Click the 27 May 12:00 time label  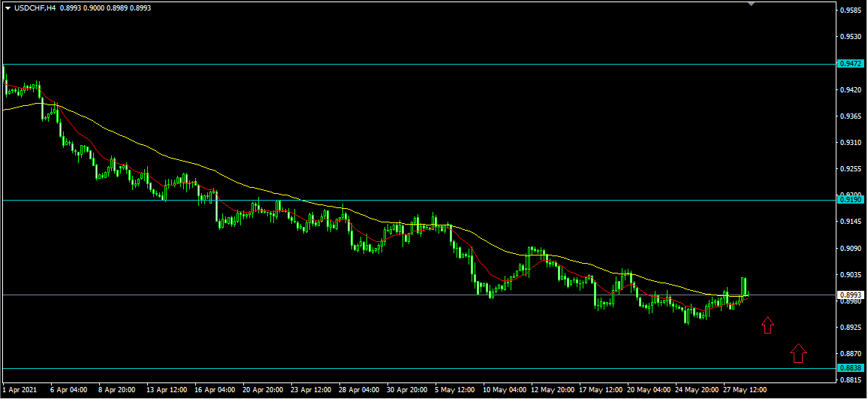pyautogui.click(x=745, y=390)
